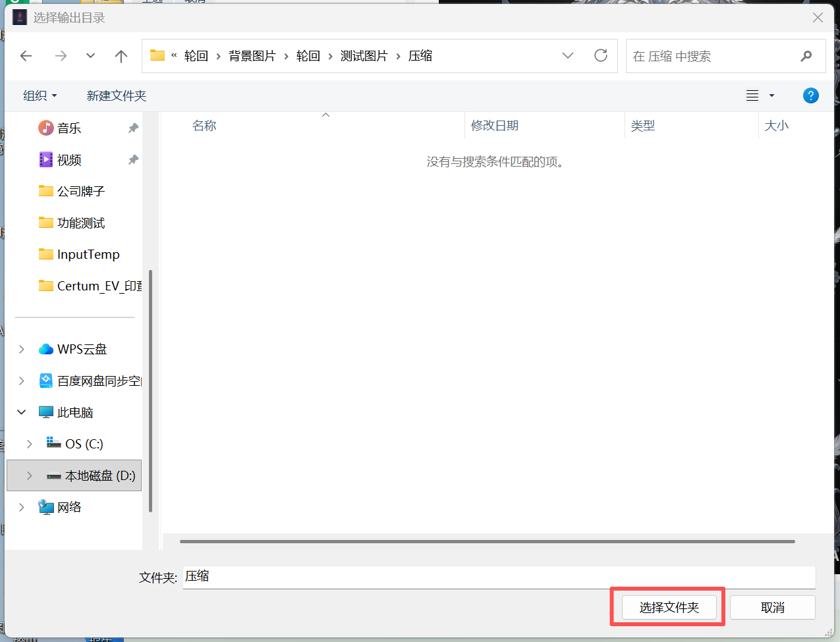Open the 组织 menu
Screen dimensions: 840x642
pyautogui.click(x=40, y=95)
